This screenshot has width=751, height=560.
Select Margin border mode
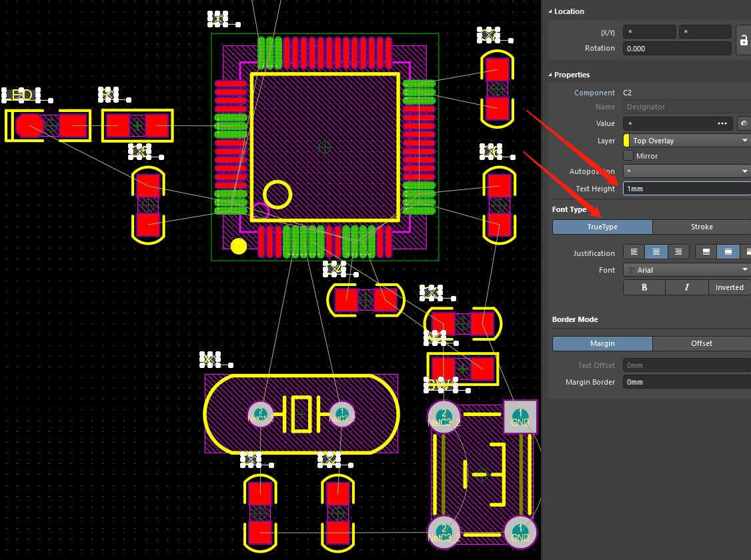click(602, 343)
